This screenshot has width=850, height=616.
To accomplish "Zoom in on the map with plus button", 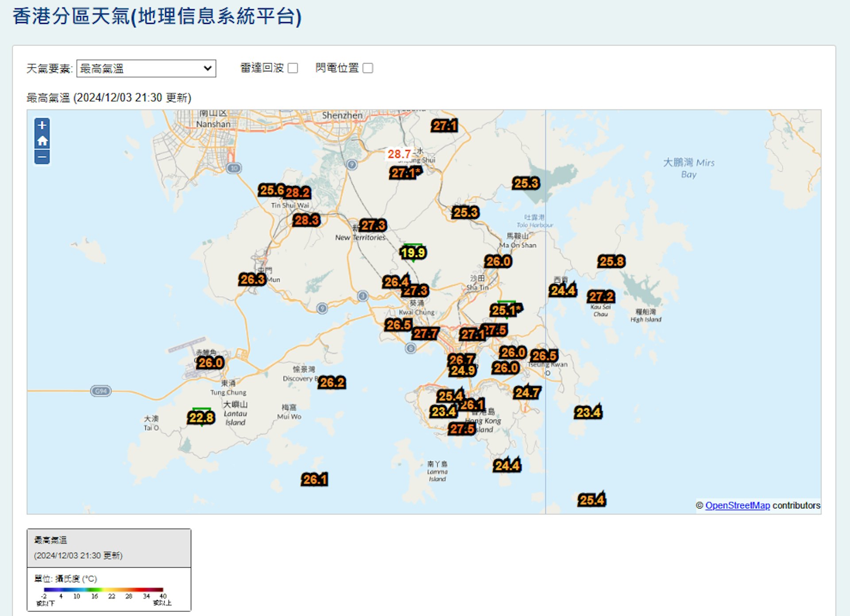I will [x=42, y=125].
